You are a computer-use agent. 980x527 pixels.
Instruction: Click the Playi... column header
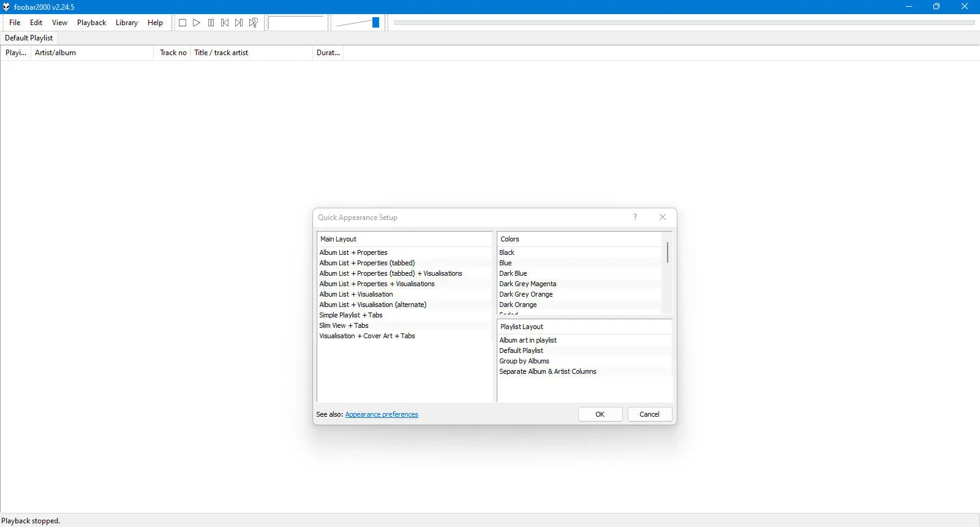(16, 53)
